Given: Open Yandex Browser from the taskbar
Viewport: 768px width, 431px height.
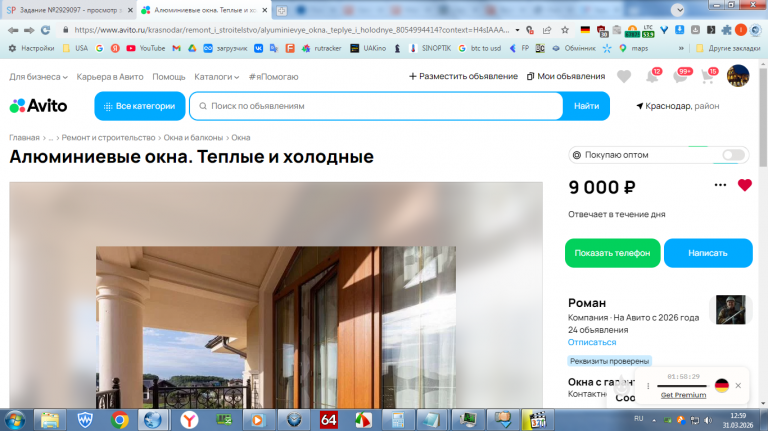Looking at the screenshot, I should (189, 420).
